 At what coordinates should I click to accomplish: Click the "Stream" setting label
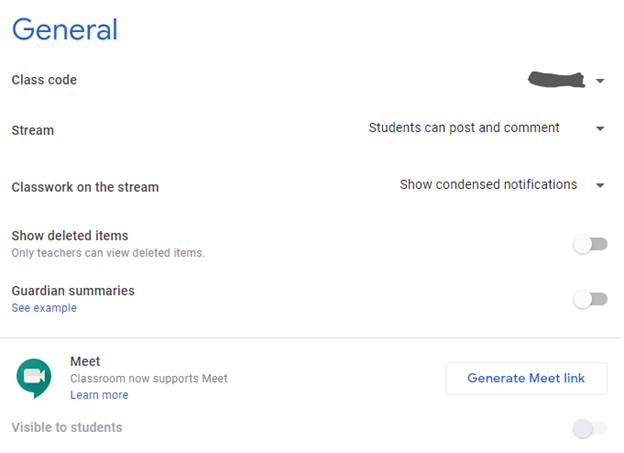[33, 130]
